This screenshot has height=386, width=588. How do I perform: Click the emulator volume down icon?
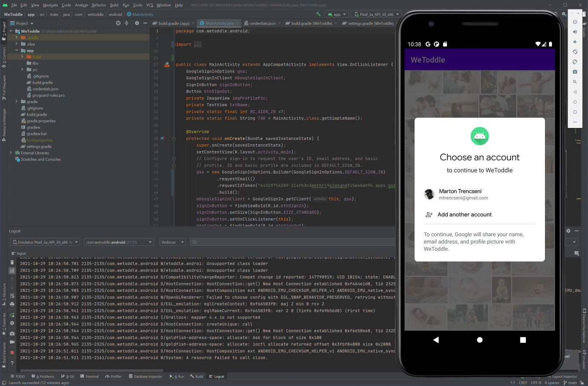tap(575, 42)
